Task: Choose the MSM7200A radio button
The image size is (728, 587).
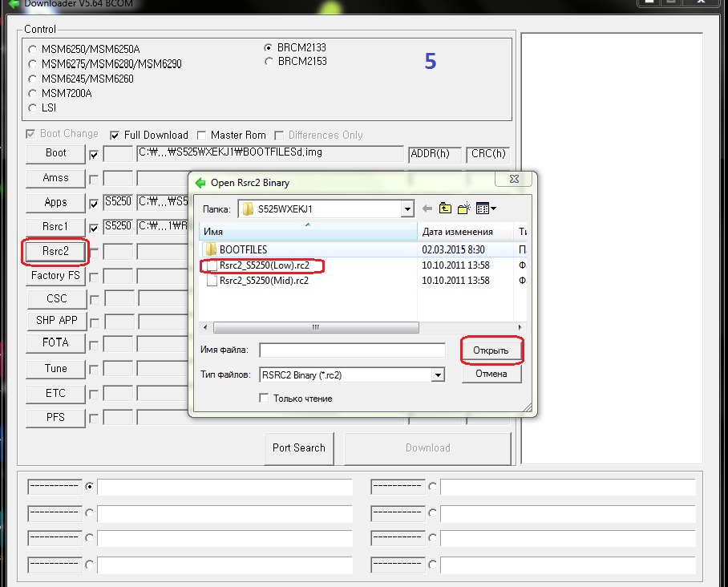Action: (32, 93)
